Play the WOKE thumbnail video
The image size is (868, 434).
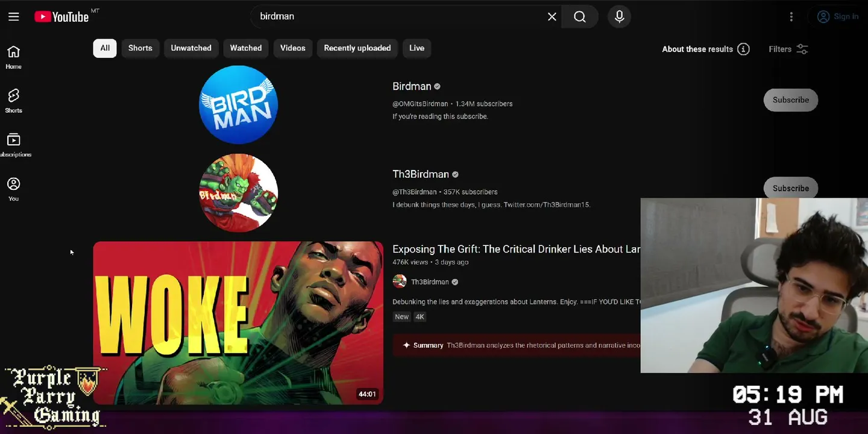(x=238, y=323)
